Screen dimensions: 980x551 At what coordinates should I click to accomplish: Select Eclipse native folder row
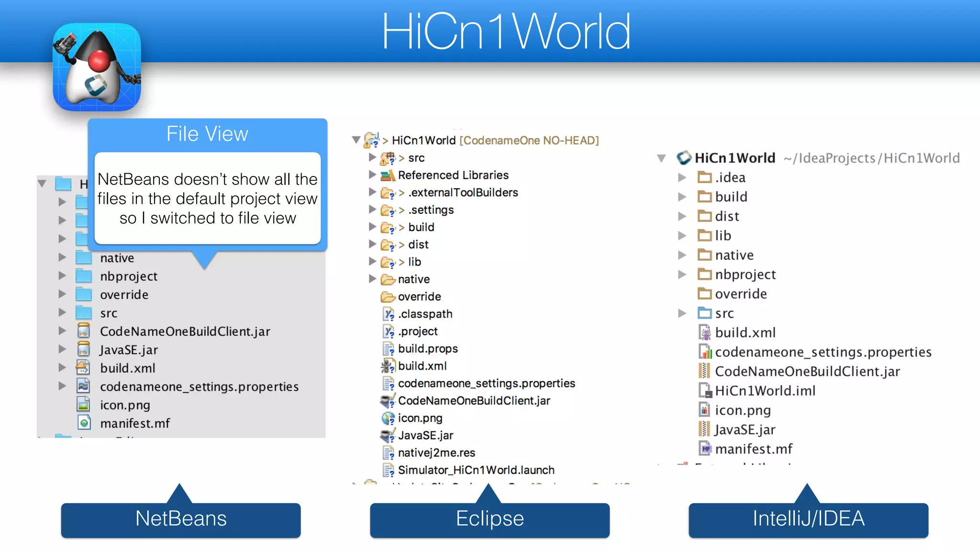point(400,279)
